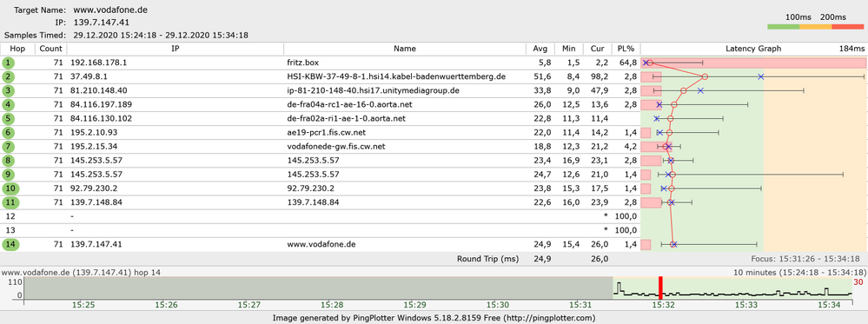This screenshot has height=324, width=868.
Task: Click the ip-81-210-148-40 unitymediagroup name
Action: (x=373, y=90)
